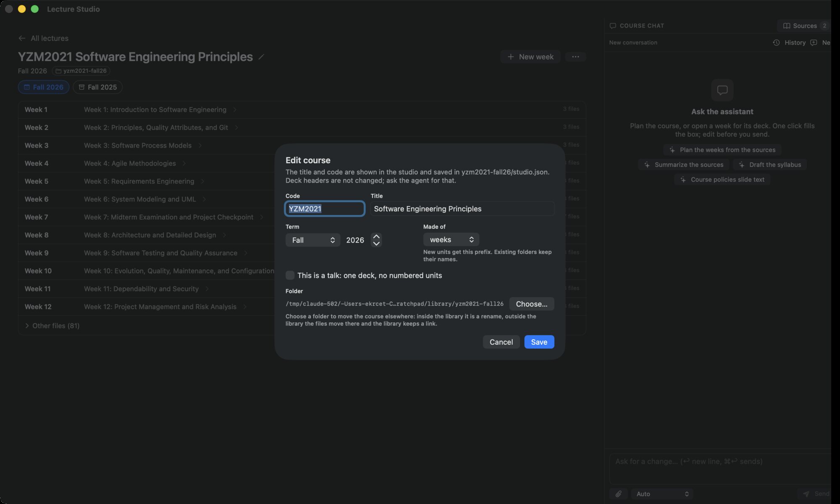This screenshot has height=504, width=840.
Task: Open Week 11: Dependability and Security
Action: (141, 289)
